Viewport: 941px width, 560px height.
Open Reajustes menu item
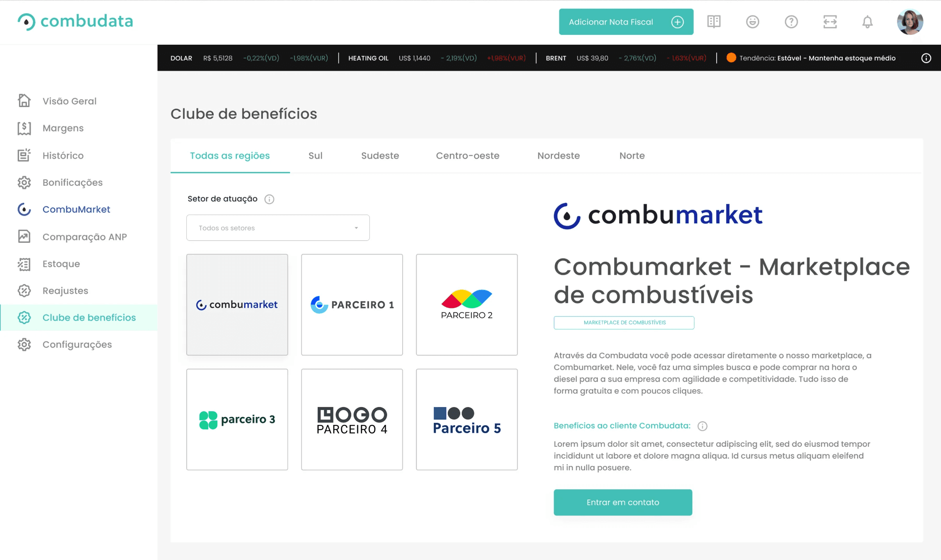65,291
